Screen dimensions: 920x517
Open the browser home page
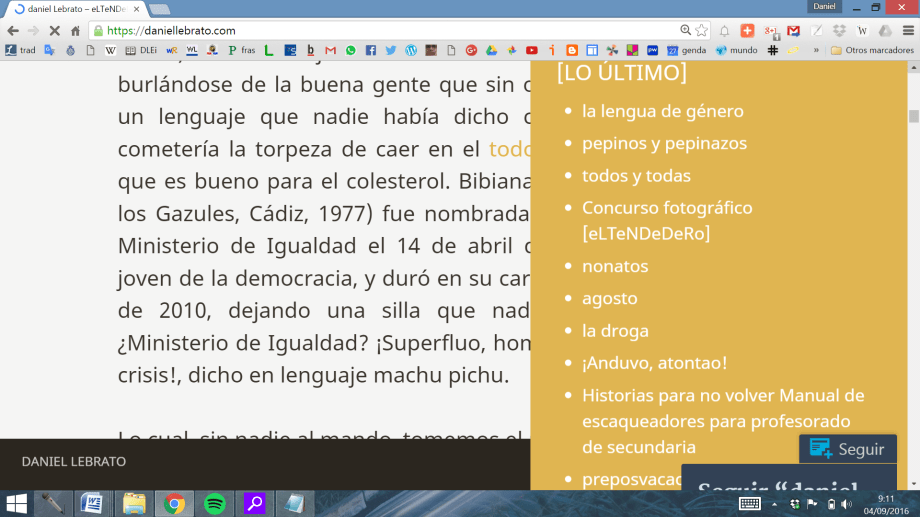click(x=75, y=31)
